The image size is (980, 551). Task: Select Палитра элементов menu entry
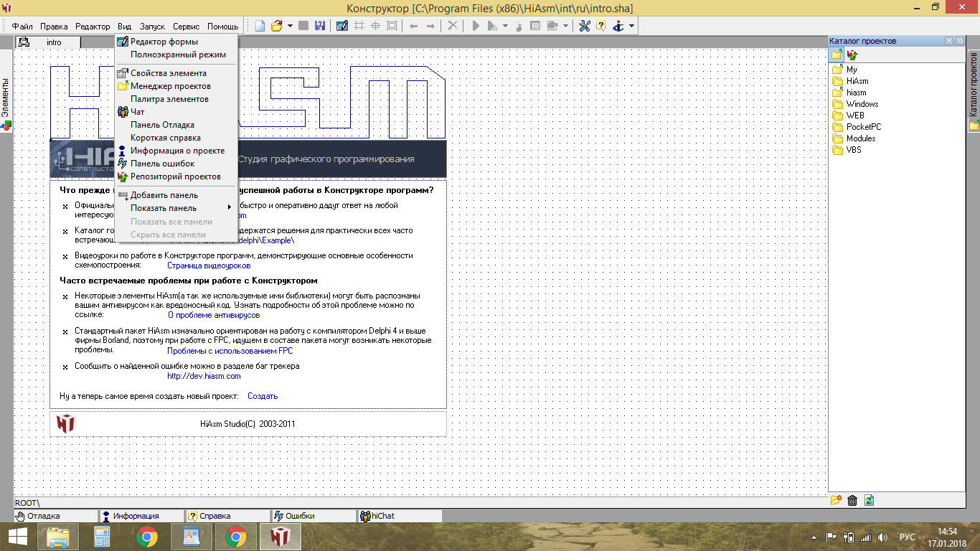coord(176,99)
